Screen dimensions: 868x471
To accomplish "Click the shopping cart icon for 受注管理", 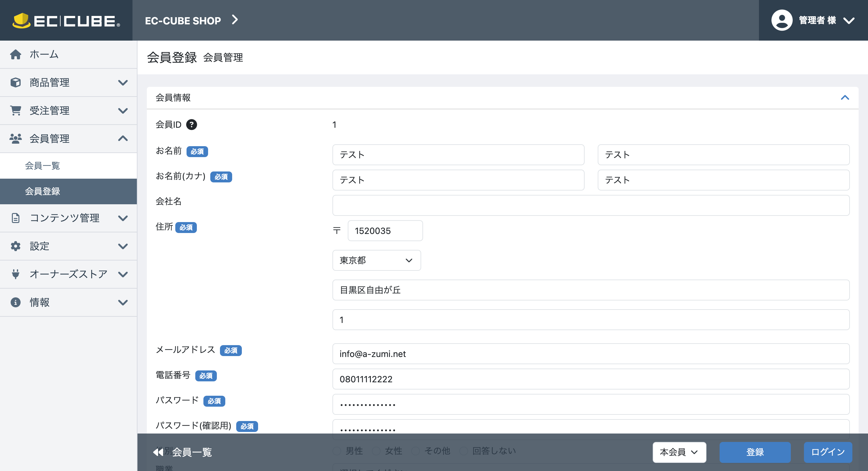I will pyautogui.click(x=16, y=111).
